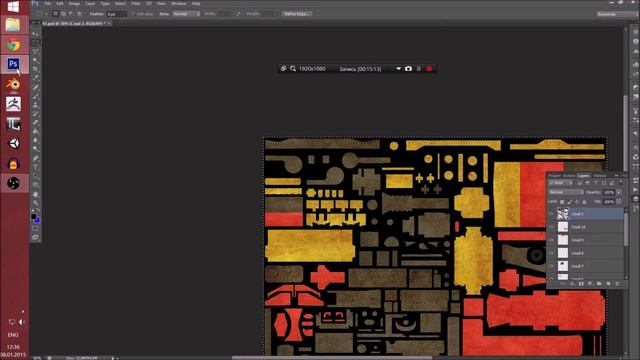Click the Intersect with selection icon
640x360 pixels.
click(79, 13)
